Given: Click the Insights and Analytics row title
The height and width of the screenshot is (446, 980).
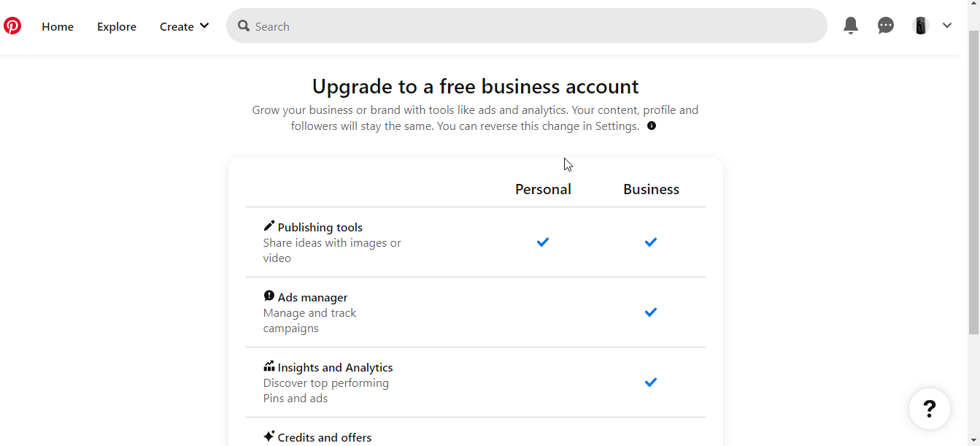Looking at the screenshot, I should tap(335, 367).
